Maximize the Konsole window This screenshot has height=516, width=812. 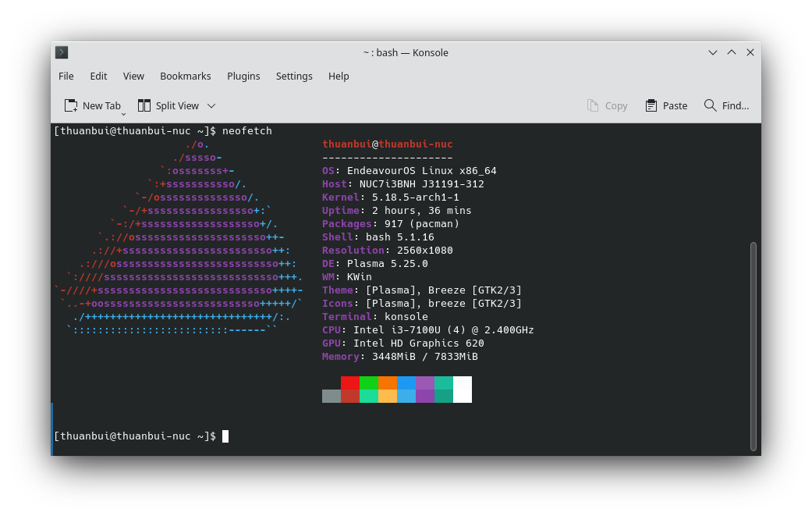(x=732, y=52)
